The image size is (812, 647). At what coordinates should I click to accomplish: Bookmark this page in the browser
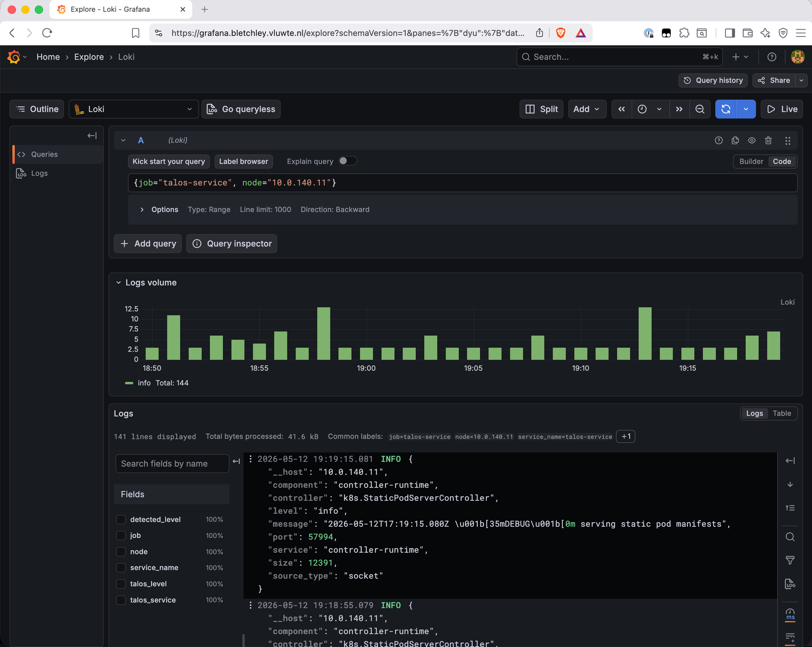(136, 33)
